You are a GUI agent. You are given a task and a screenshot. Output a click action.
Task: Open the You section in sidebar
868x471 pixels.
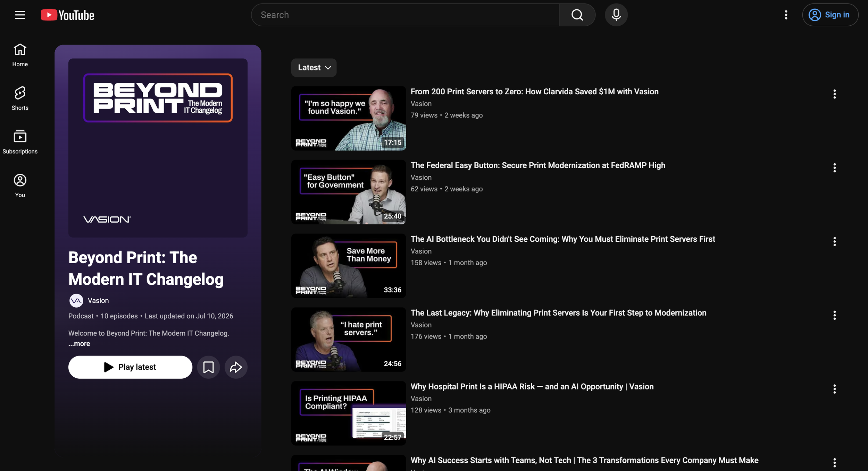pyautogui.click(x=20, y=186)
